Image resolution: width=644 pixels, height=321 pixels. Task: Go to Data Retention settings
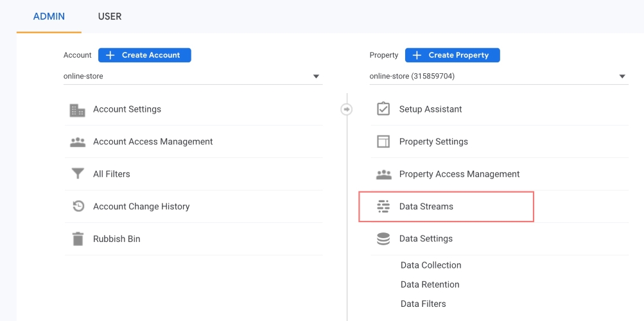point(430,284)
